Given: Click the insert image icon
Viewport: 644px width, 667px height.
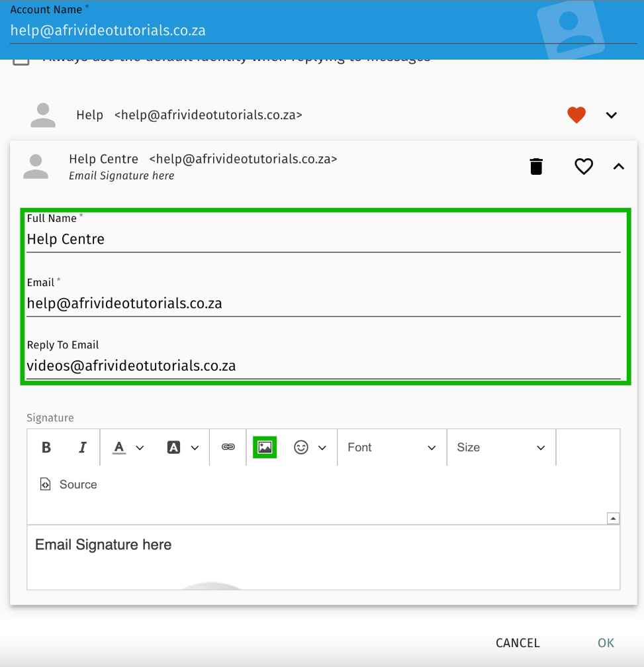Looking at the screenshot, I should [x=265, y=448].
